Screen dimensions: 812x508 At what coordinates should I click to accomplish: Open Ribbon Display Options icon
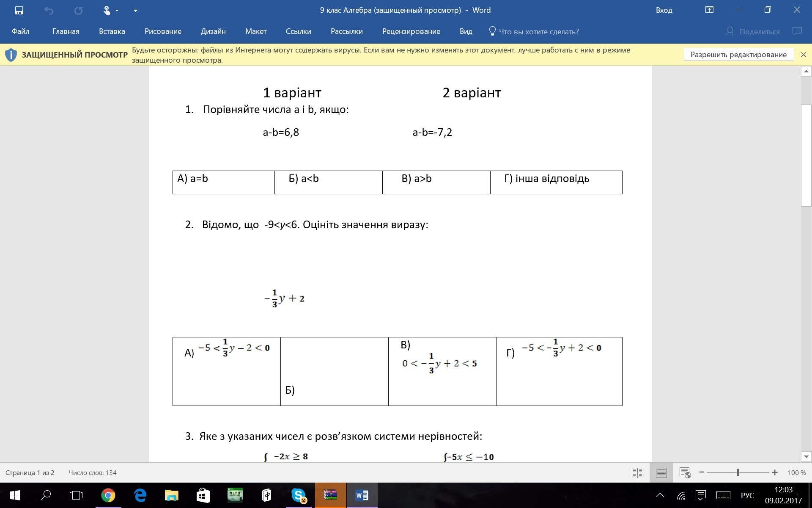(709, 10)
